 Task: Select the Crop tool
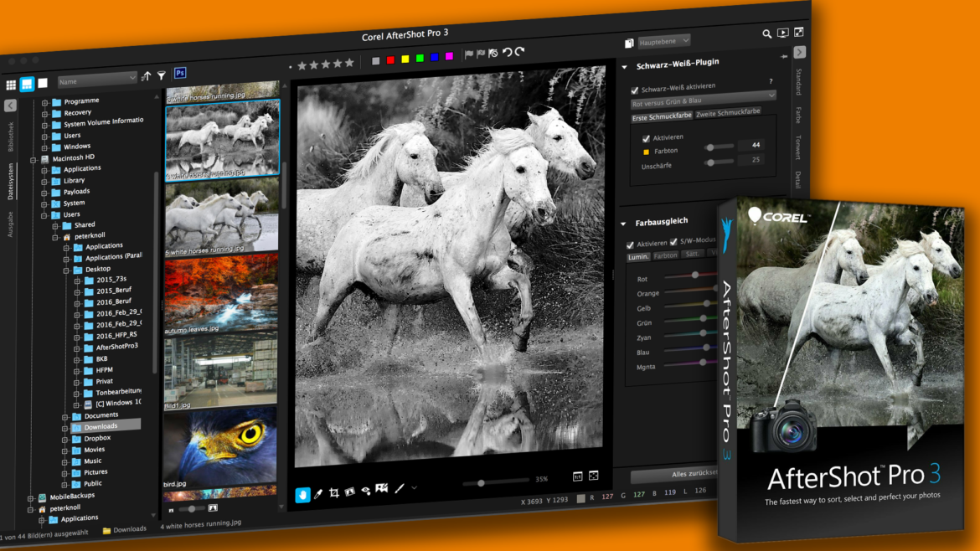pyautogui.click(x=334, y=492)
